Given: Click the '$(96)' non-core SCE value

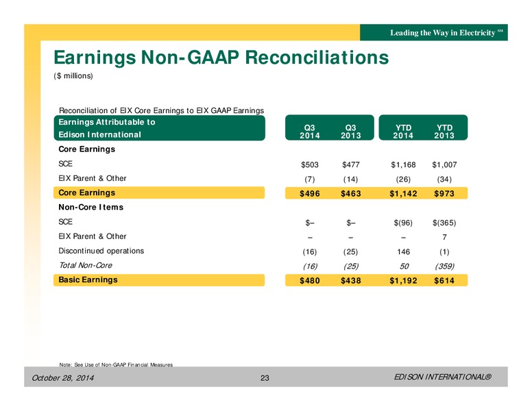Looking at the screenshot, I should pyautogui.click(x=403, y=223).
